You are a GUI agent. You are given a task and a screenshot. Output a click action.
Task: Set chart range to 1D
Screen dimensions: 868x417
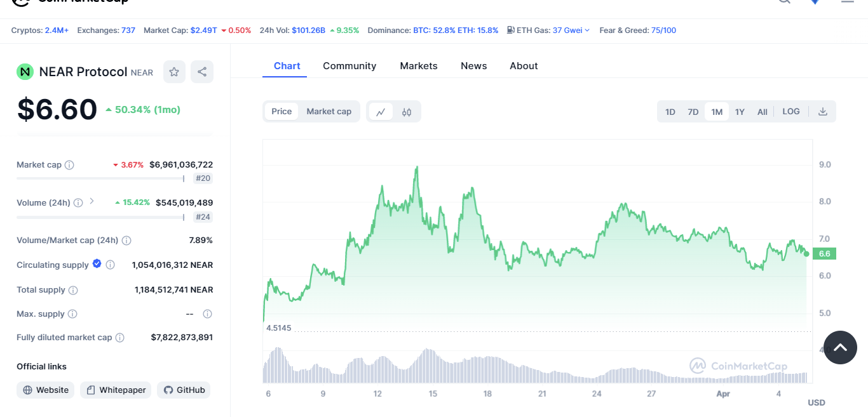click(670, 112)
